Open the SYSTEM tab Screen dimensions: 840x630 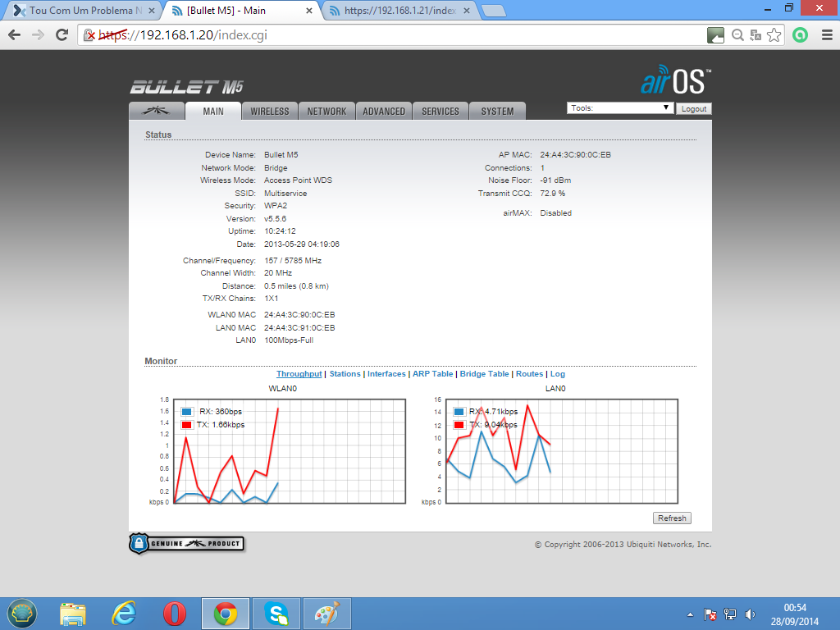pyautogui.click(x=497, y=111)
